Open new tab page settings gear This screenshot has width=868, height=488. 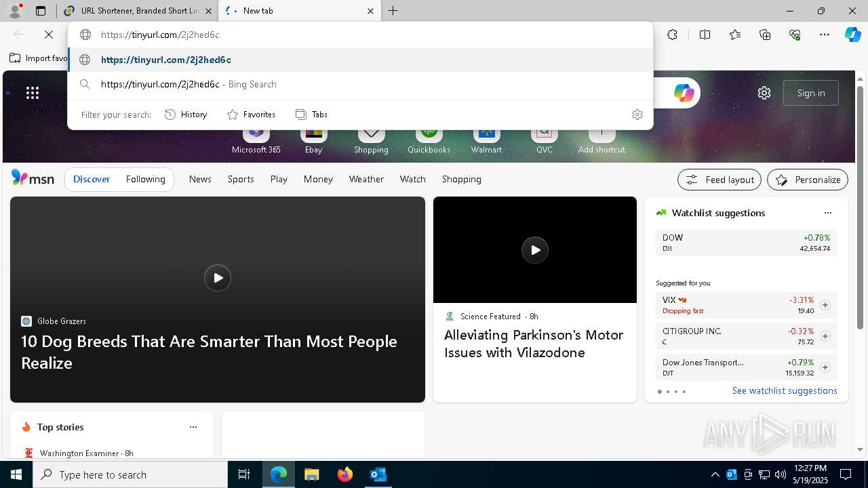[x=764, y=93]
